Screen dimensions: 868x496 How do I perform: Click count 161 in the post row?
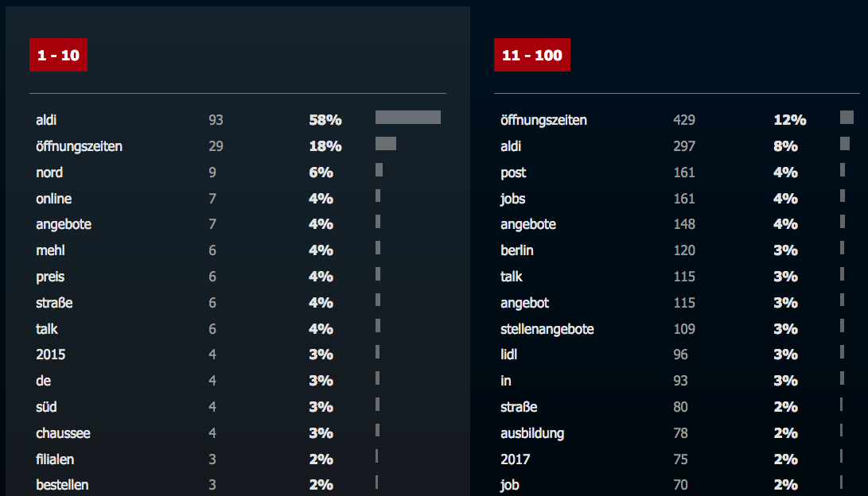tap(684, 172)
